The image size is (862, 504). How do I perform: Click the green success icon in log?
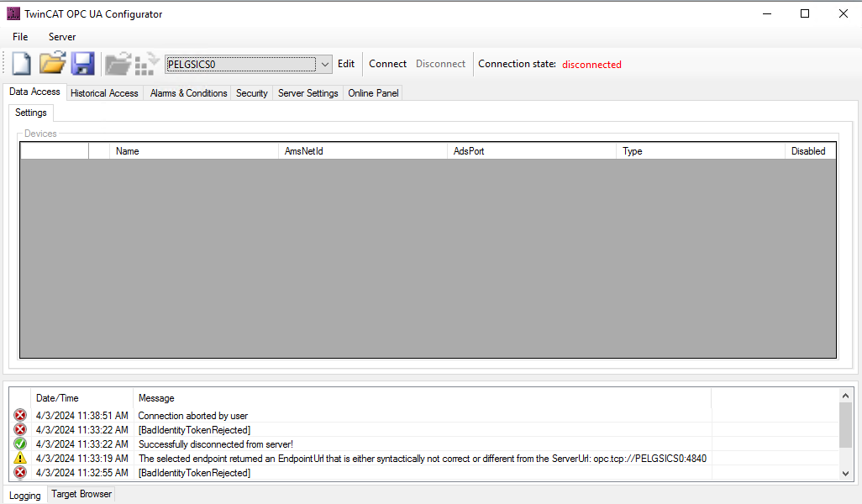(x=20, y=444)
